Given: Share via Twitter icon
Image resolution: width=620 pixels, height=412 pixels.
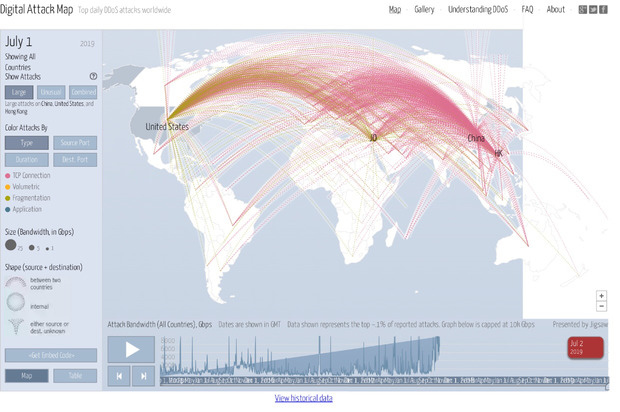Looking at the screenshot, I should (x=593, y=9).
